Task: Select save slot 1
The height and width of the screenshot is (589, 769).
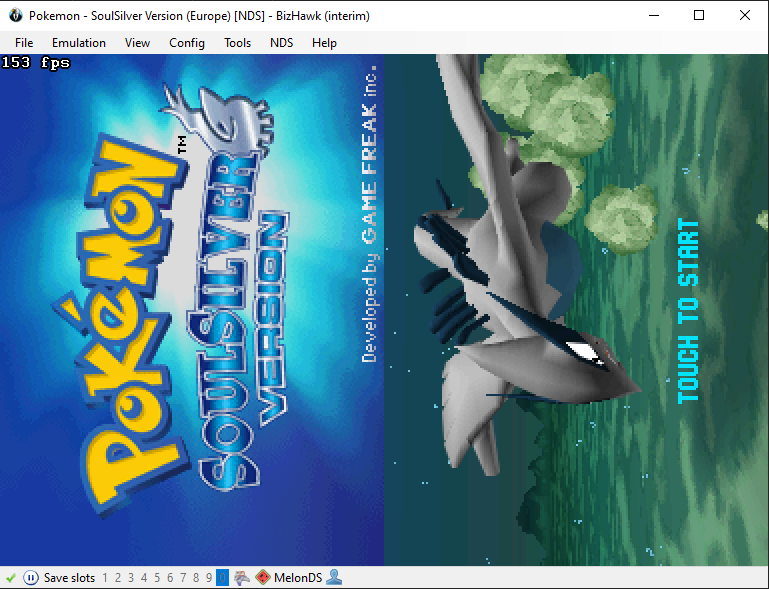Action: pyautogui.click(x=105, y=578)
